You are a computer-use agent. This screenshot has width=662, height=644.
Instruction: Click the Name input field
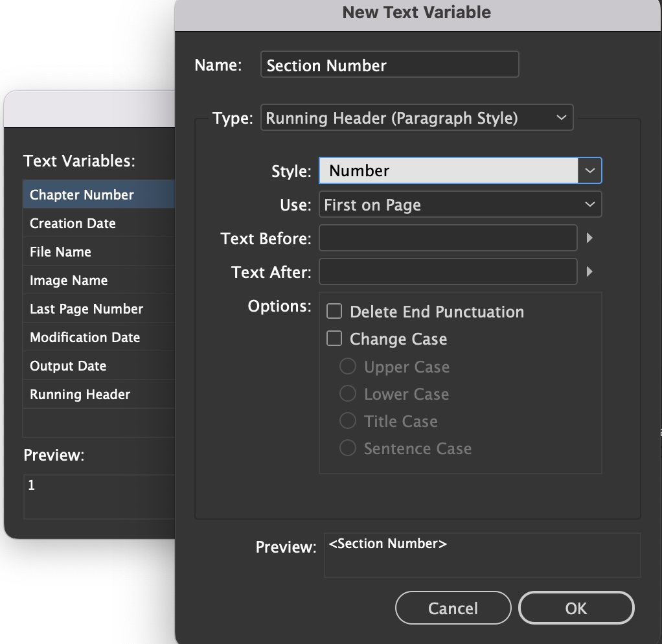pos(389,64)
